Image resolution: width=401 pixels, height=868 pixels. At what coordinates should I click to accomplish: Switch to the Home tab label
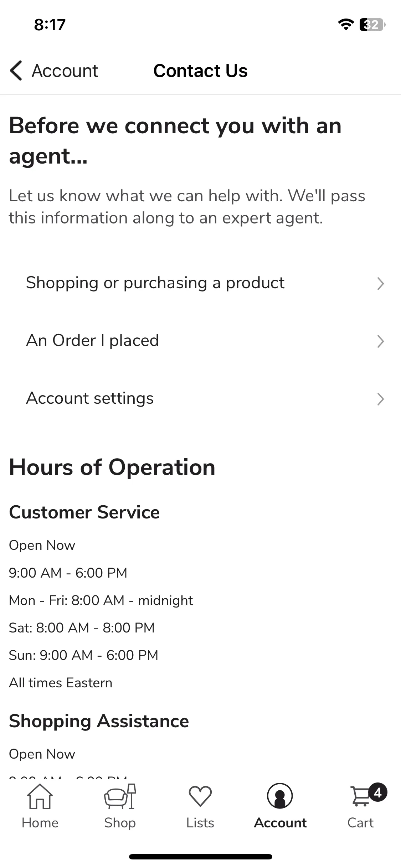40,823
